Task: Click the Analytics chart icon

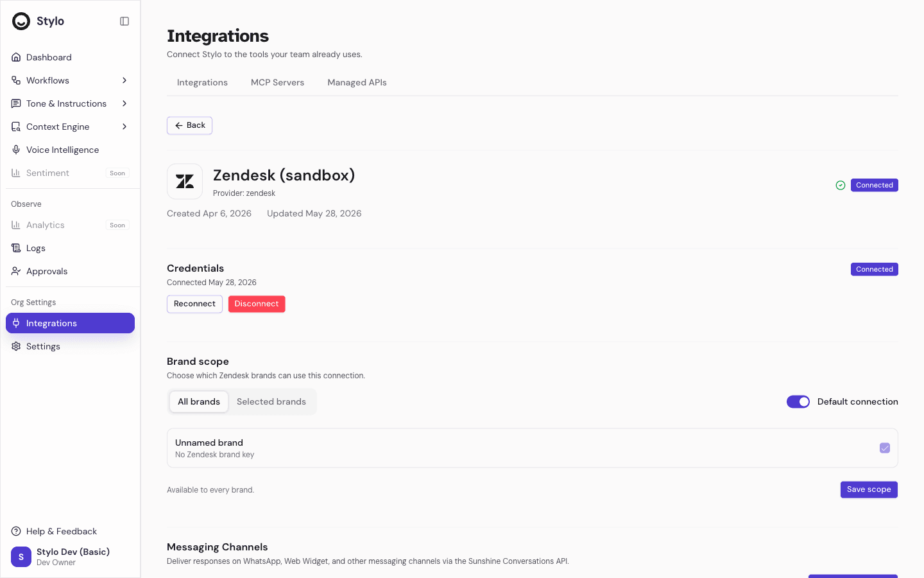Action: pos(16,225)
